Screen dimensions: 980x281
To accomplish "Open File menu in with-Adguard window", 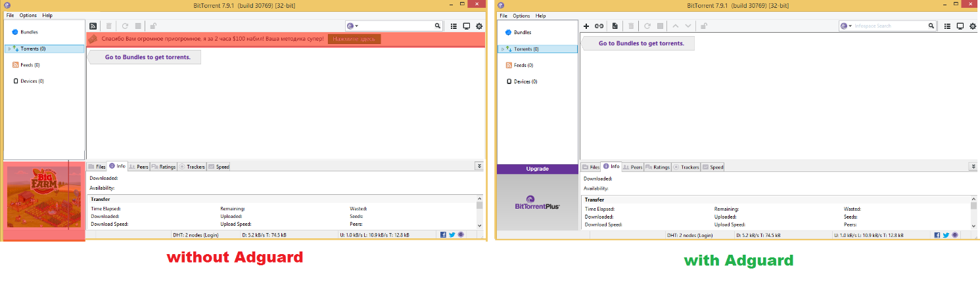I will pyautogui.click(x=504, y=15).
